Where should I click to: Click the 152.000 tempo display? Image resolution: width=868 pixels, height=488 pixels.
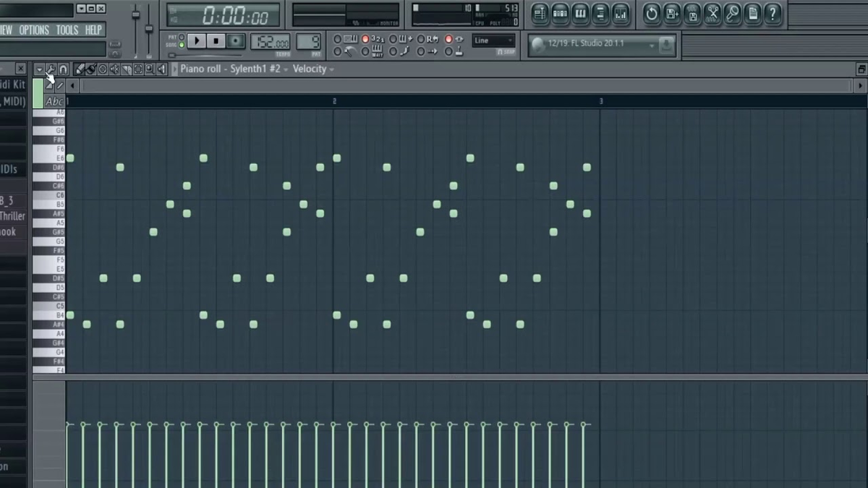[x=271, y=42]
